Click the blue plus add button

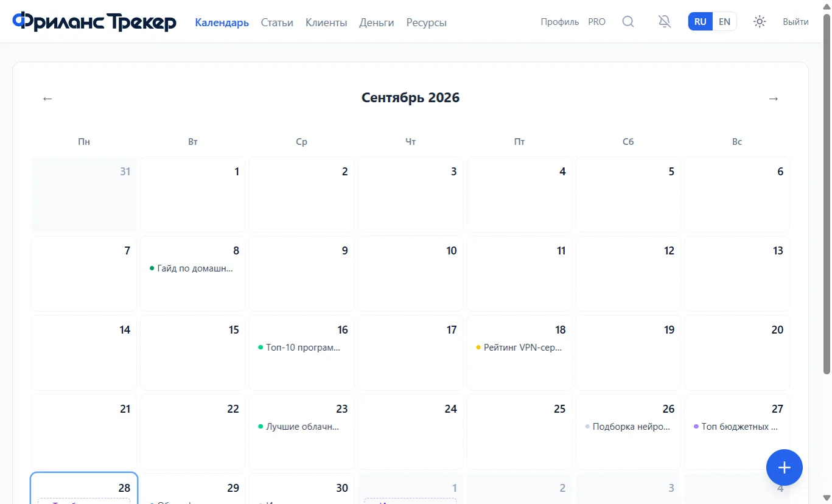point(784,467)
